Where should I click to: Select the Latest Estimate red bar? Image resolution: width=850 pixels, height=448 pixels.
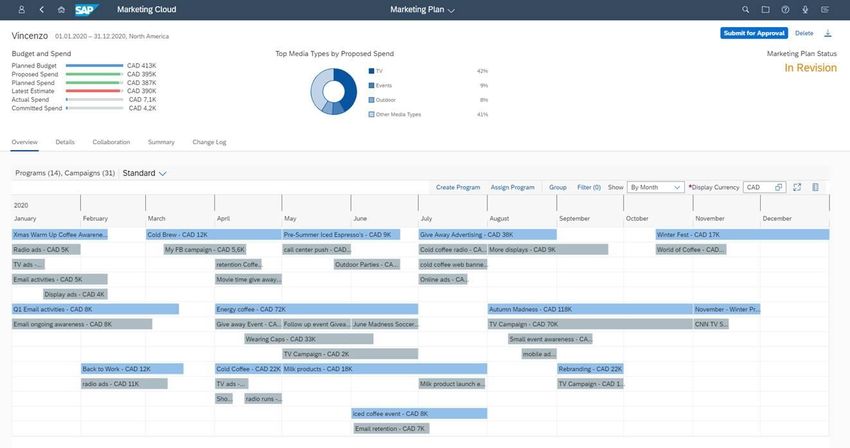coord(93,91)
